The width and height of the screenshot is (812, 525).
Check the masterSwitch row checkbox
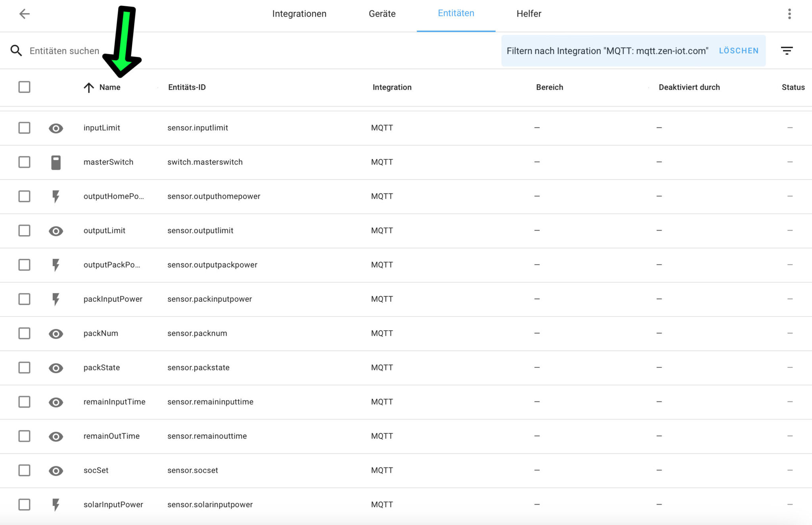[x=24, y=162]
